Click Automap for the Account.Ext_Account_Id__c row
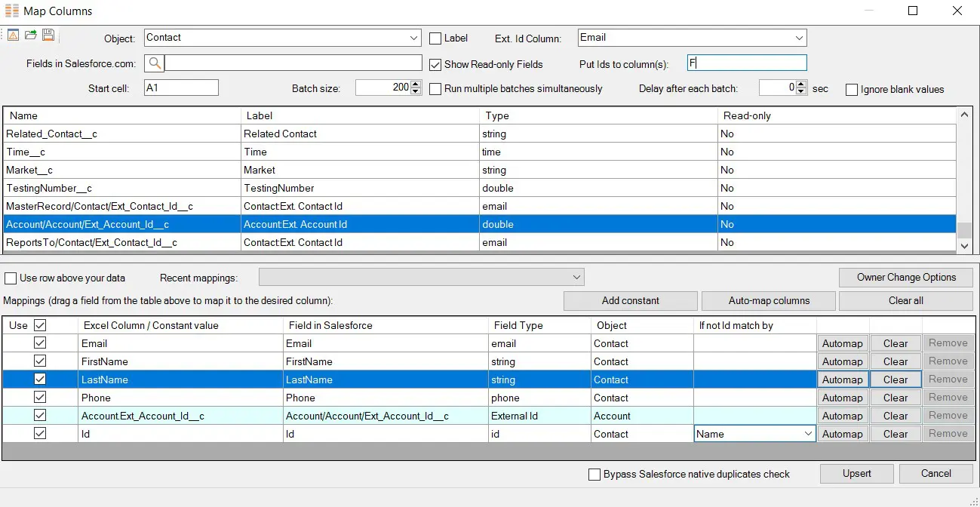 coord(843,416)
